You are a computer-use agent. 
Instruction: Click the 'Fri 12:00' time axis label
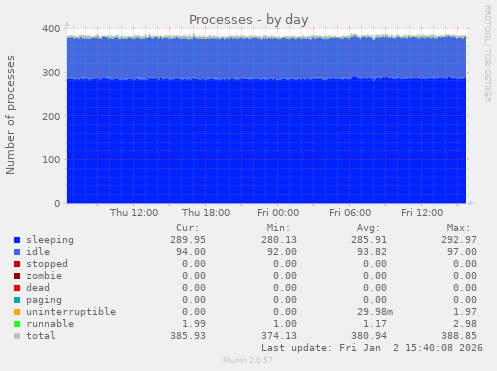[x=422, y=213]
